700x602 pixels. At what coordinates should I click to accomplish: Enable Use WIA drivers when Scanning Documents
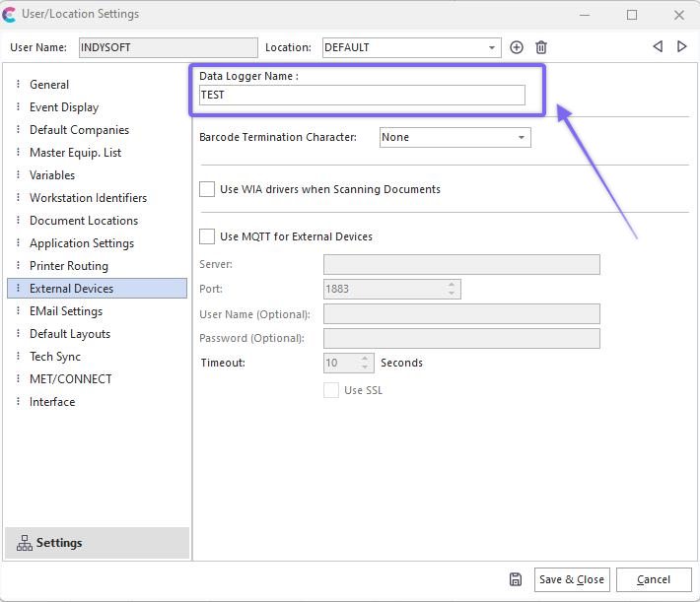tap(207, 189)
